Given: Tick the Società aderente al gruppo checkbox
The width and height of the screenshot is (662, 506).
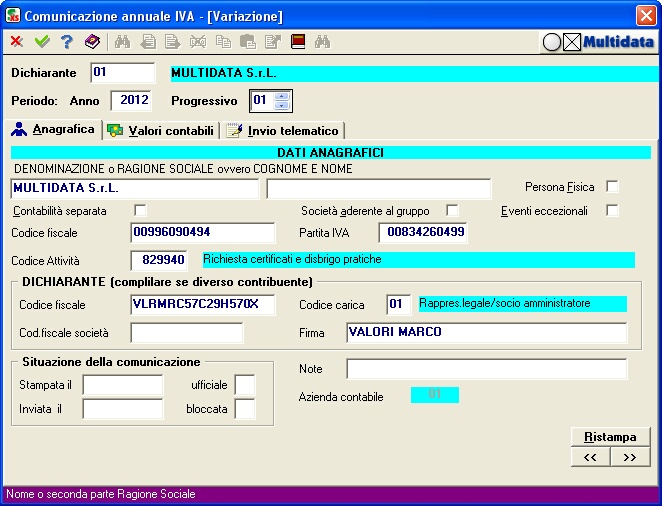Looking at the screenshot, I should click(452, 210).
